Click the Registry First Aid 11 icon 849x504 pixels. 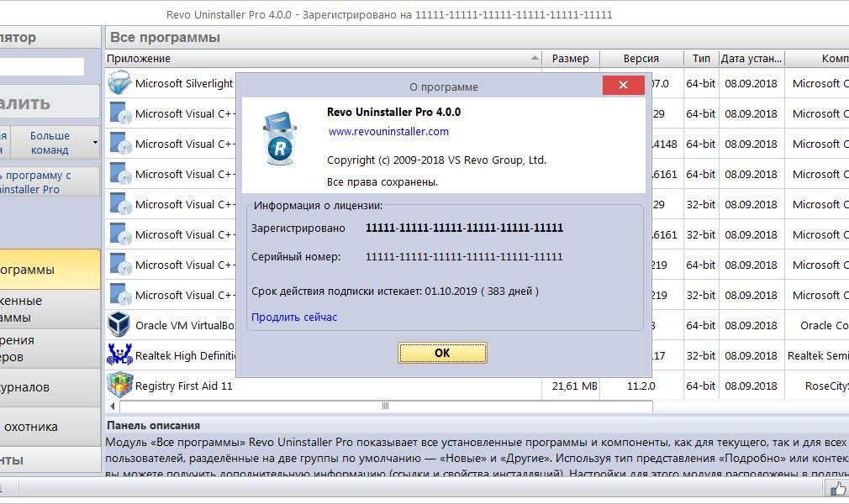point(119,386)
